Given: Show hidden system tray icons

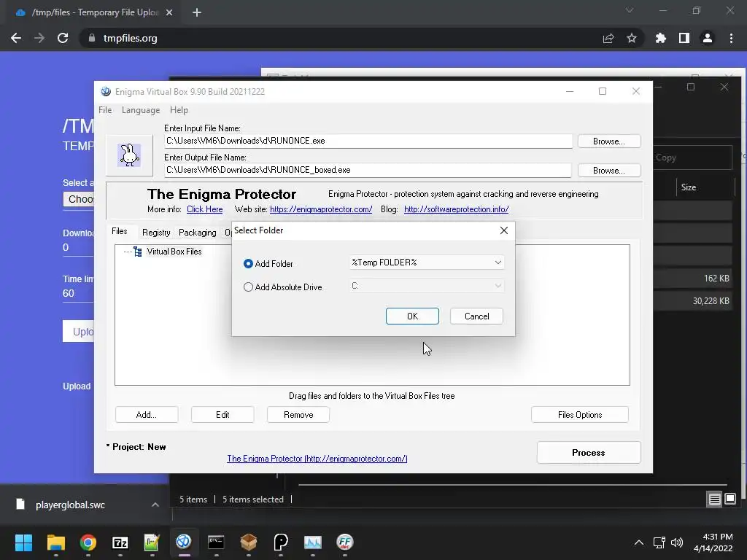Looking at the screenshot, I should coord(639,542).
